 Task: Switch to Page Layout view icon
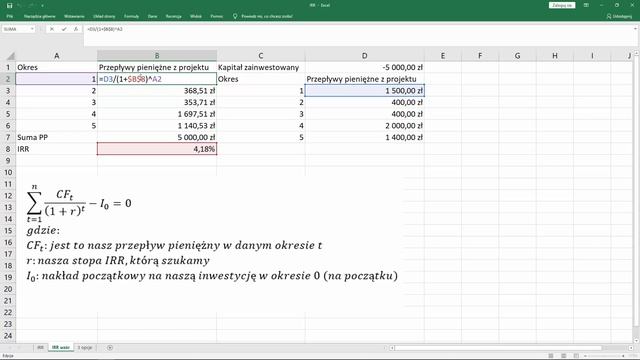pyautogui.click(x=564, y=356)
